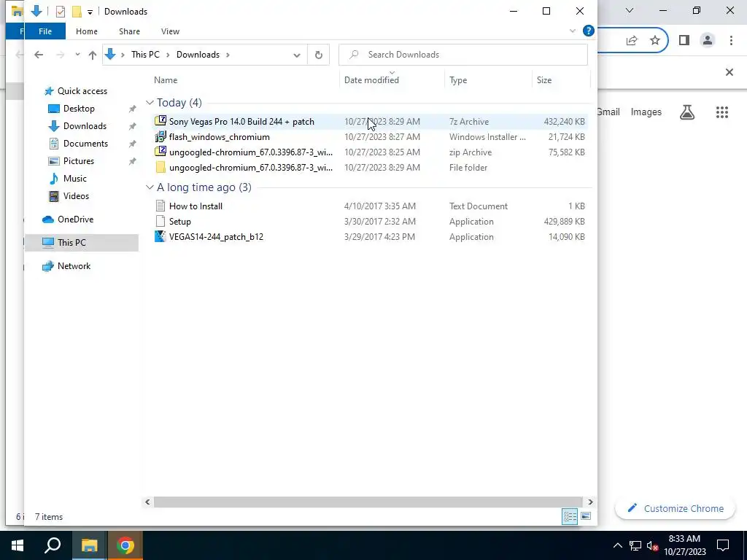Switch to the Share ribbon tab

(130, 31)
